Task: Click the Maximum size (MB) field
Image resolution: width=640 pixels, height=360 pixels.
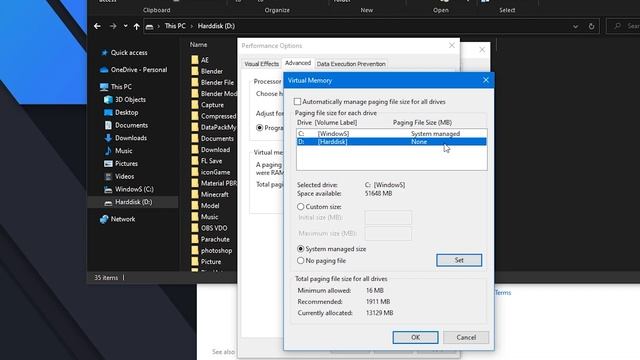Action: 388,233
